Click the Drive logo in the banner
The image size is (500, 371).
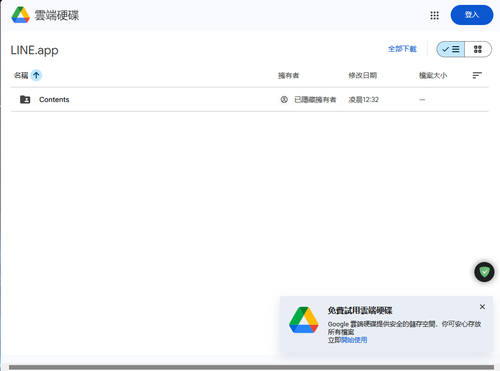pyautogui.click(x=304, y=320)
